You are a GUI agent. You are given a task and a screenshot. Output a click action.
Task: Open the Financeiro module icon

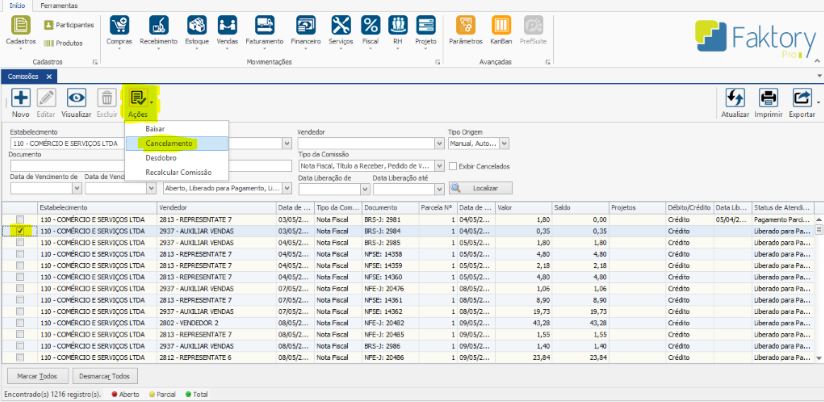[x=306, y=25]
